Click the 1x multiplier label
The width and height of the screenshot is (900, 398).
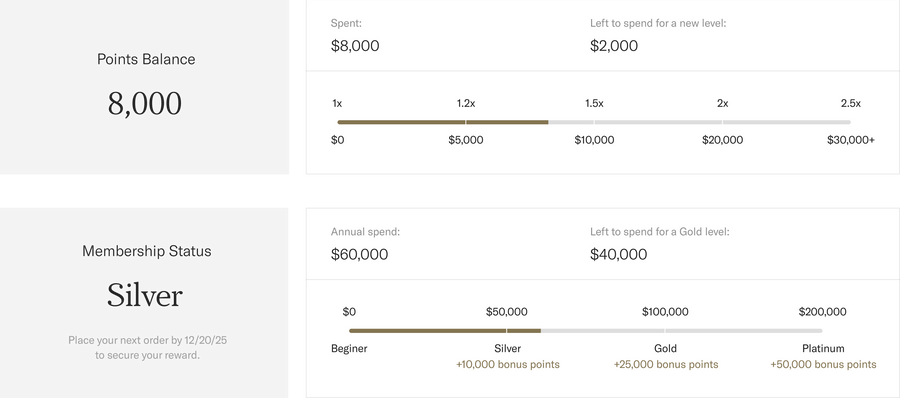click(338, 104)
